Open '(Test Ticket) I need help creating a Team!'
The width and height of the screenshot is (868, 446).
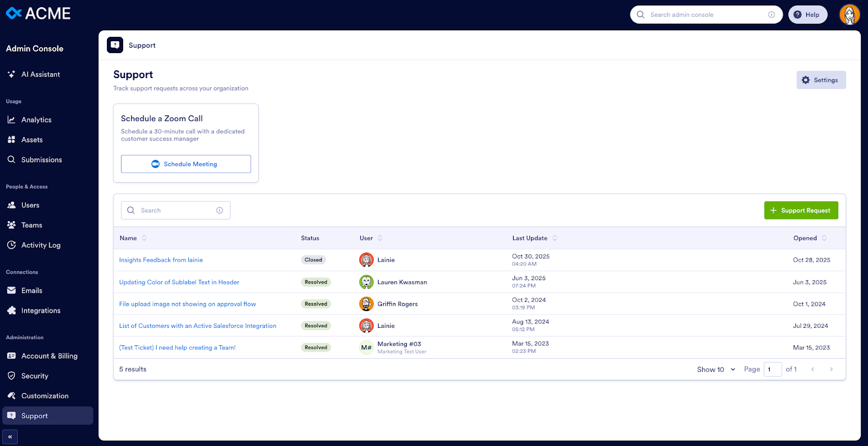177,348
